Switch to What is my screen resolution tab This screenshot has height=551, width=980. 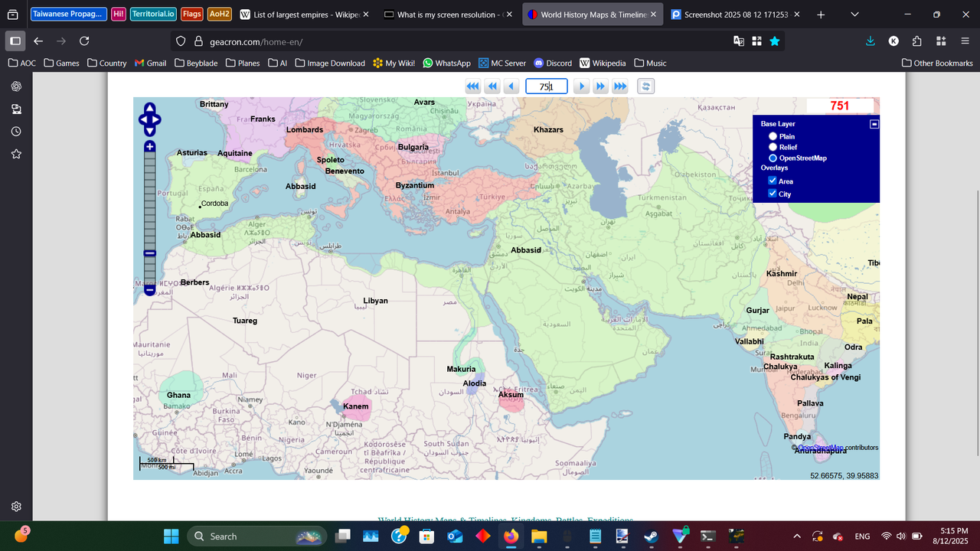click(x=448, y=15)
